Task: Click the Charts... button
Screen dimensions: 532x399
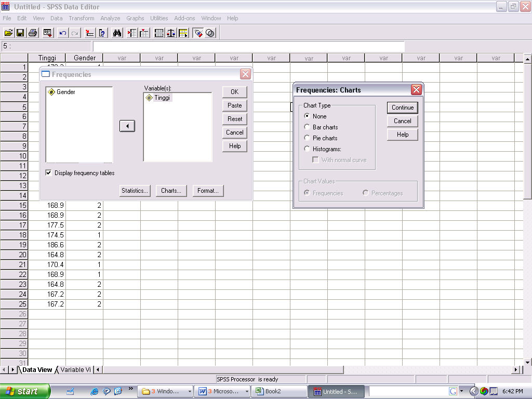Action: pyautogui.click(x=171, y=191)
